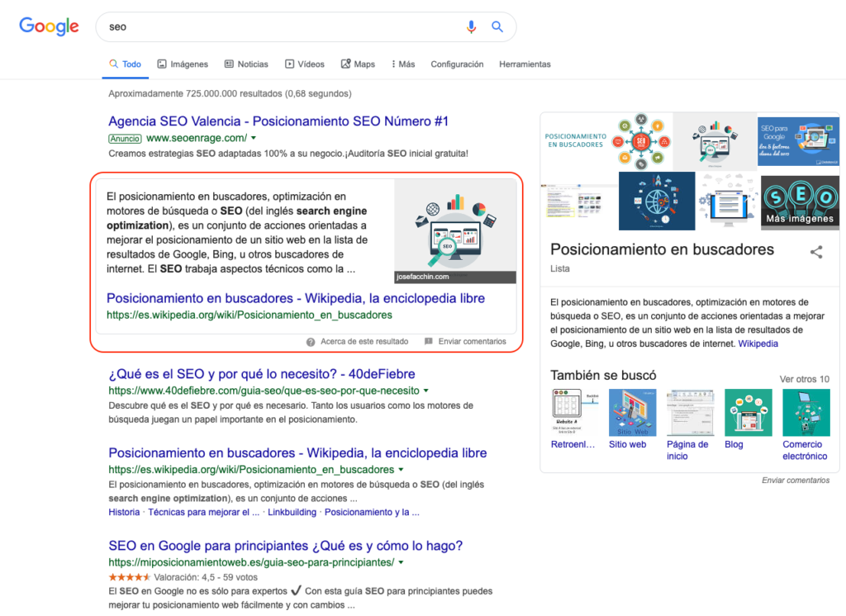Open Wikipedia link in the featured snippet
This screenshot has height=616, width=846.
click(296, 298)
